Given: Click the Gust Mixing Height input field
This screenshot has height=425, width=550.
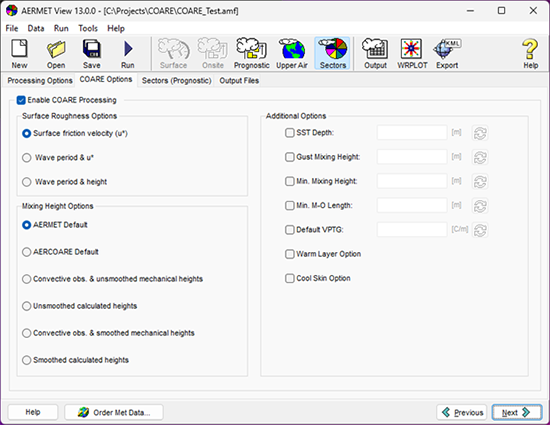Looking at the screenshot, I should click(412, 157).
